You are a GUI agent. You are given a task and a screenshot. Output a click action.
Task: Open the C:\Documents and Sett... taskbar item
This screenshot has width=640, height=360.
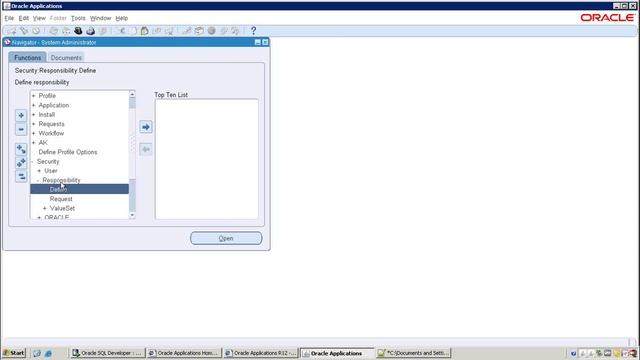tap(413, 353)
